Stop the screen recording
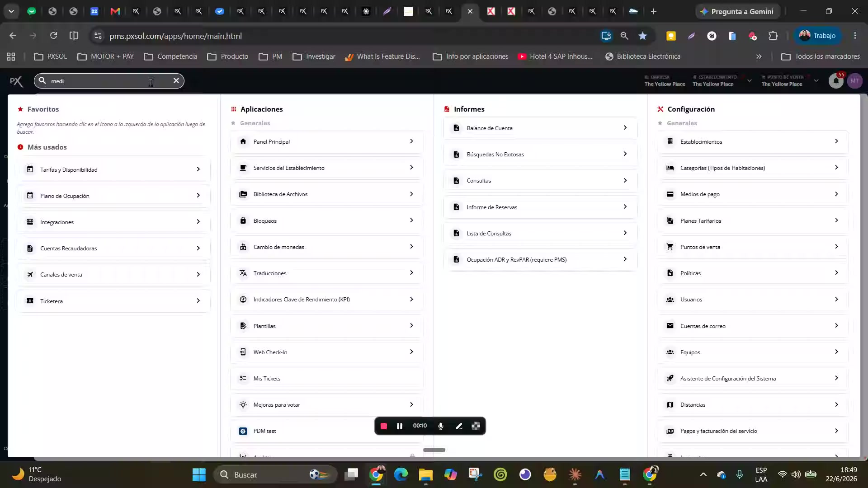 [x=384, y=426]
